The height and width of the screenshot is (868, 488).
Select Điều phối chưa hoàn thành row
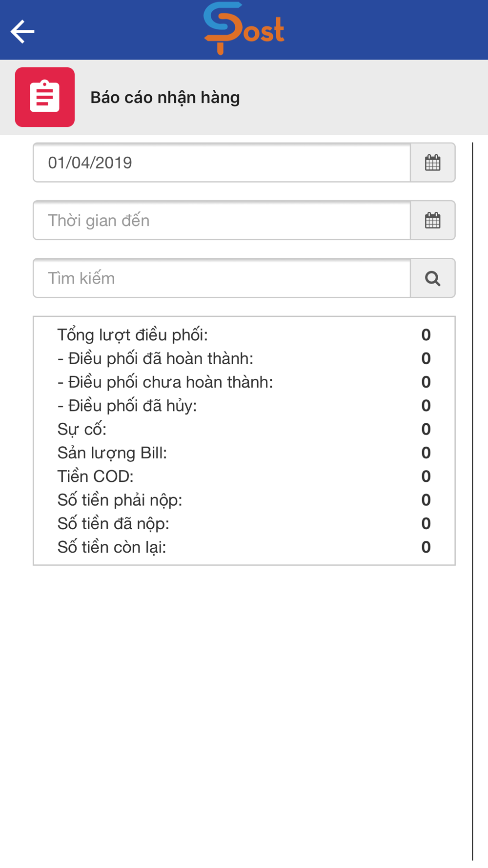pyautogui.click(x=244, y=382)
